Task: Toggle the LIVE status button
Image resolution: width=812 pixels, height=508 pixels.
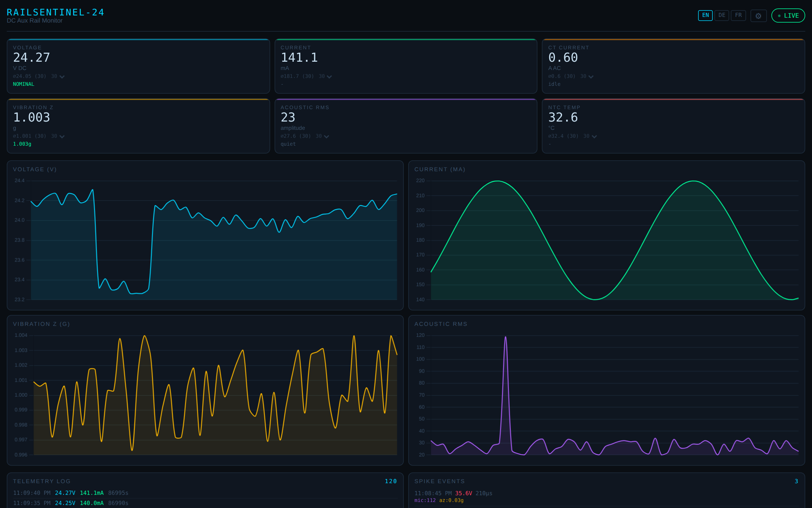Action: pyautogui.click(x=788, y=16)
